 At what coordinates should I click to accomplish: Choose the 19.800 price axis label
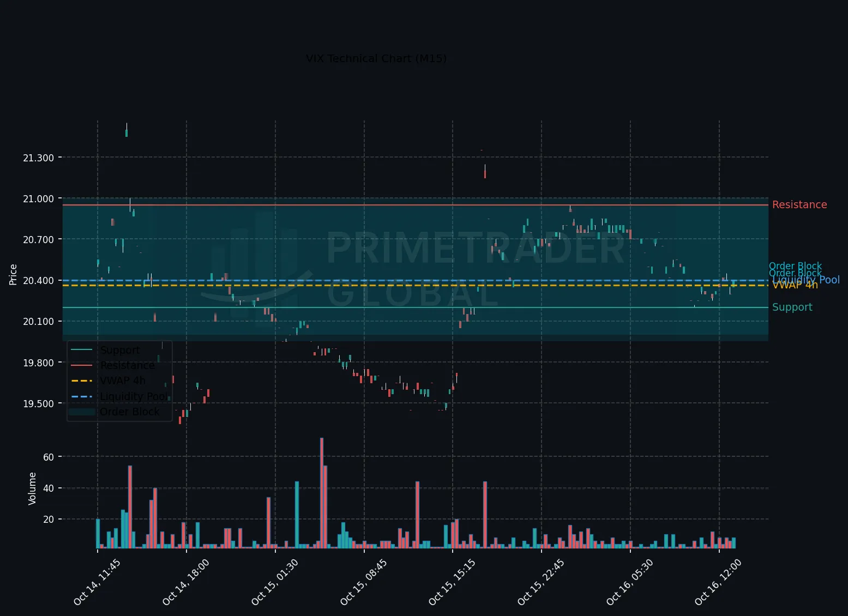click(38, 363)
